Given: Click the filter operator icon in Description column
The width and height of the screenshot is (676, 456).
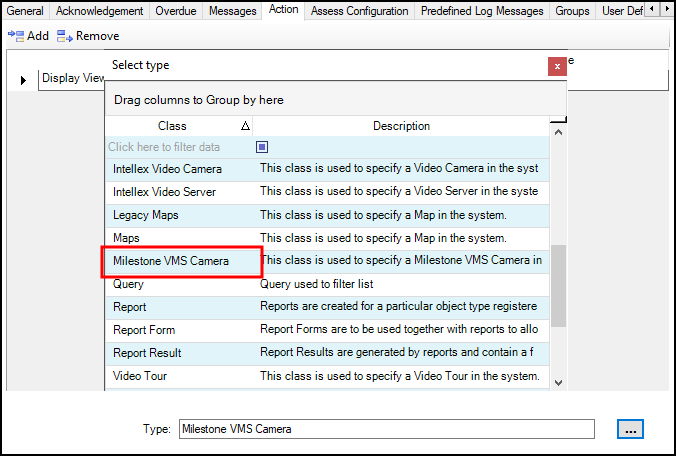Looking at the screenshot, I should [x=262, y=147].
